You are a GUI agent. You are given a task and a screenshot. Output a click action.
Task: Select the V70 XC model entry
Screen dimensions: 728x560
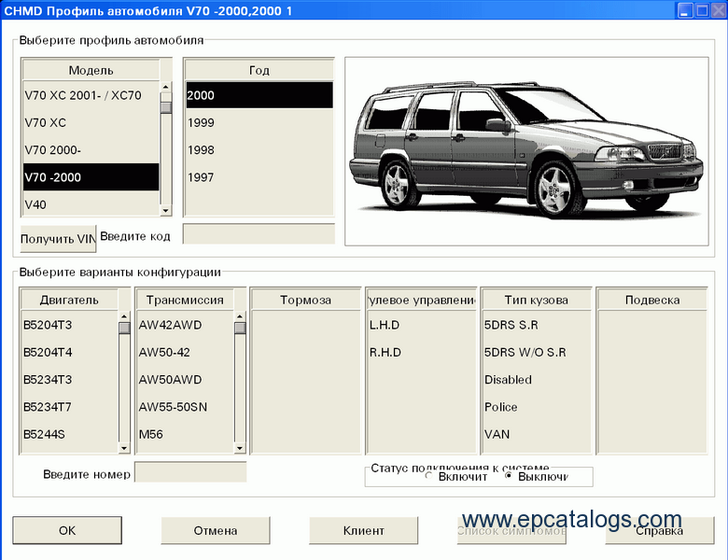91,122
